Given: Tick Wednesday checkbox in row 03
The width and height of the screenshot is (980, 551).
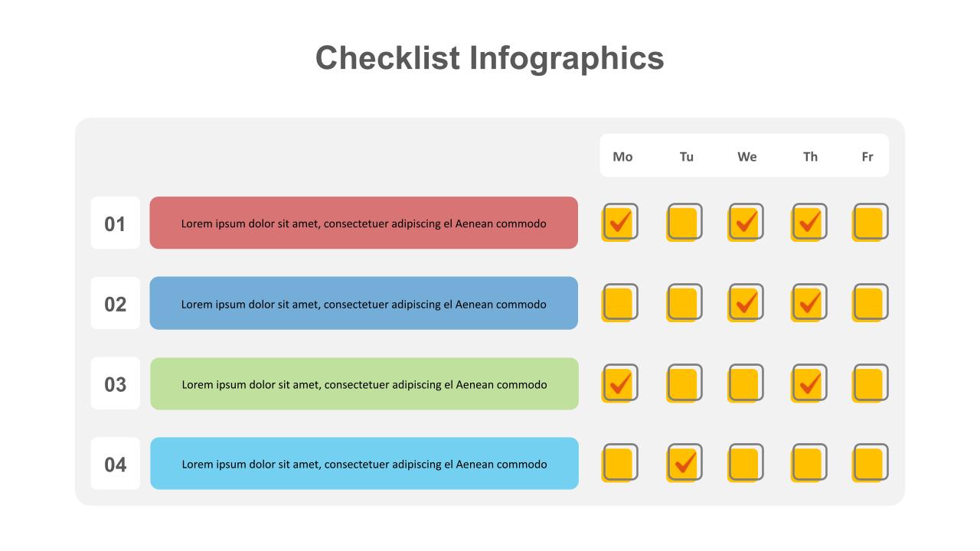Looking at the screenshot, I should [745, 383].
